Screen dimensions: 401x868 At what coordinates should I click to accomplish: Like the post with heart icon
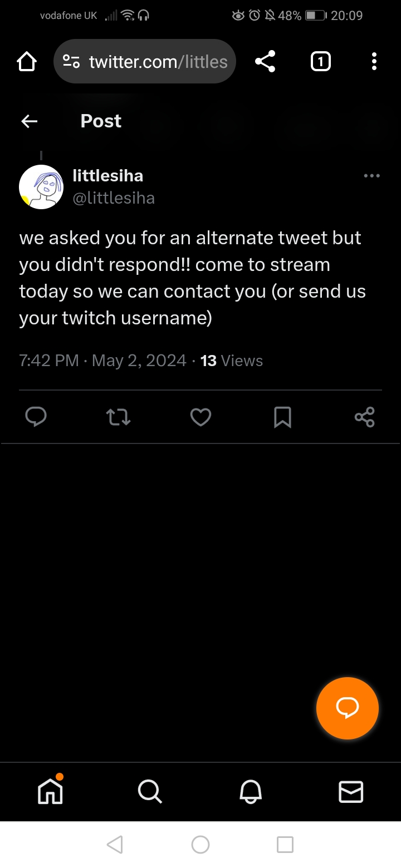200,417
